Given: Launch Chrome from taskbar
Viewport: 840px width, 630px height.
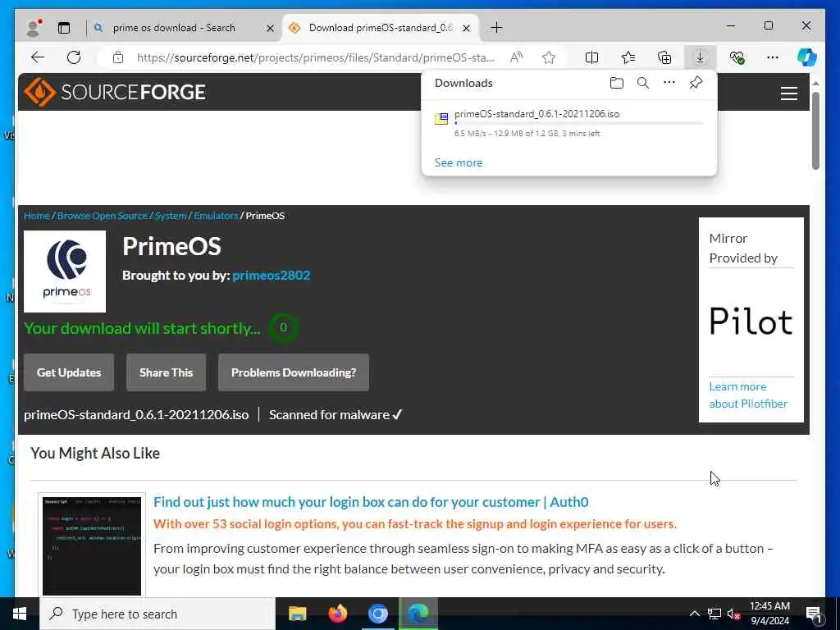Looking at the screenshot, I should click(x=377, y=614).
